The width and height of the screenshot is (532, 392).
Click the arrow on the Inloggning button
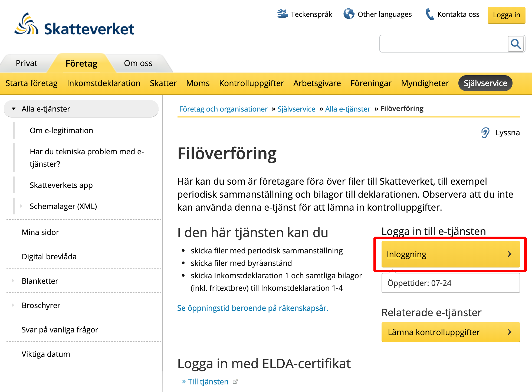tap(510, 254)
